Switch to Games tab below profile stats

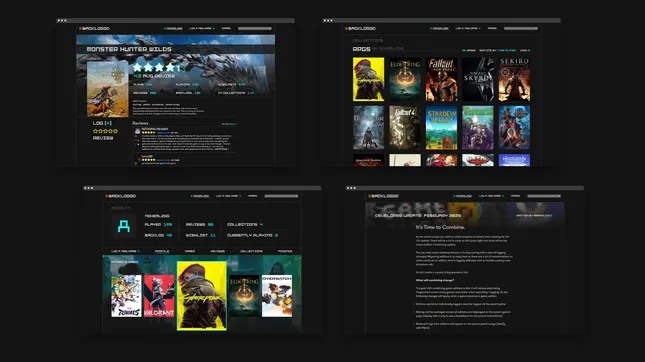click(190, 251)
